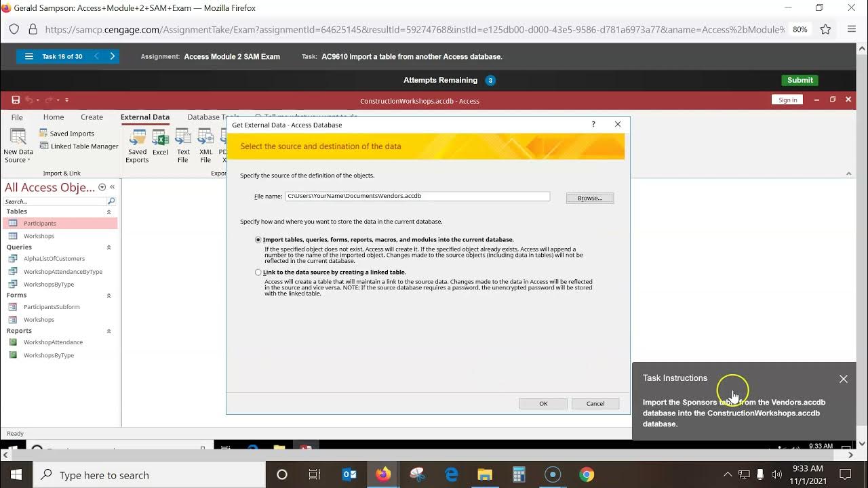Open the Firefox hamburger menu
The width and height of the screenshot is (868, 488).
coord(852,29)
